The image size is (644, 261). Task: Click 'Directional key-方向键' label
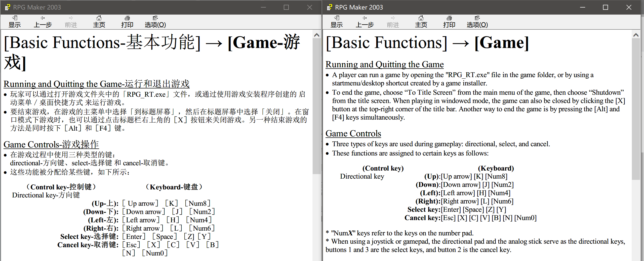46,195
